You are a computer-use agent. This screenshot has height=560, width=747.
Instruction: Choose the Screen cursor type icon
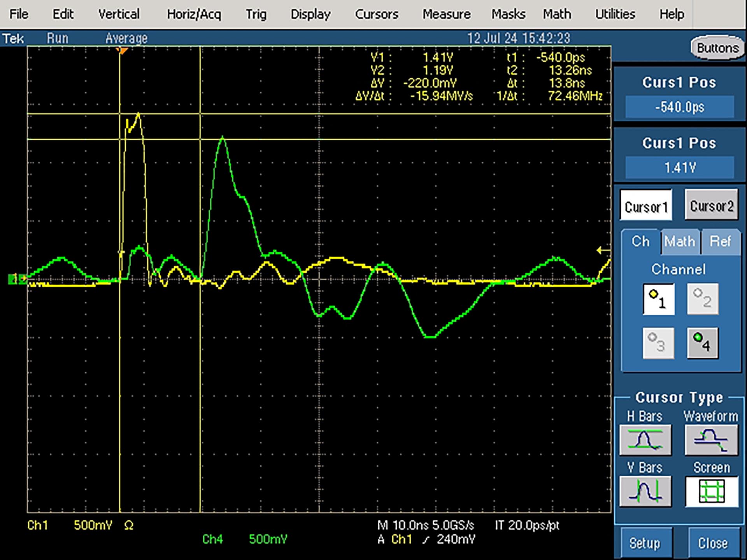[712, 492]
